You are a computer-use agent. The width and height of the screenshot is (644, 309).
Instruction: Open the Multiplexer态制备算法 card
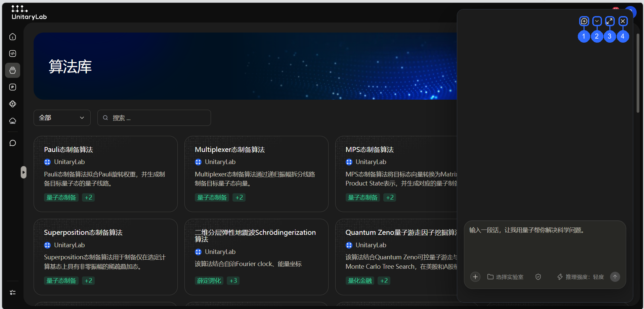click(256, 174)
